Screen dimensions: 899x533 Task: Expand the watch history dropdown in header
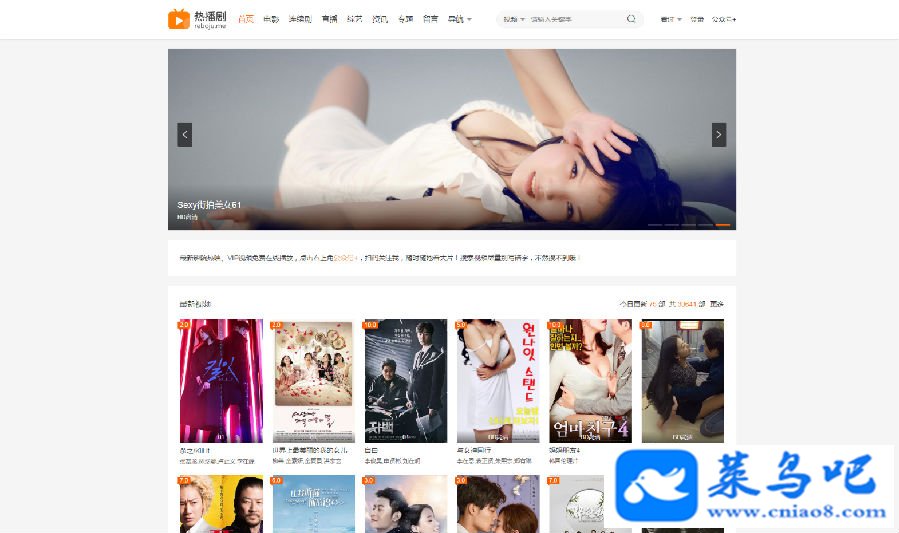pyautogui.click(x=671, y=19)
